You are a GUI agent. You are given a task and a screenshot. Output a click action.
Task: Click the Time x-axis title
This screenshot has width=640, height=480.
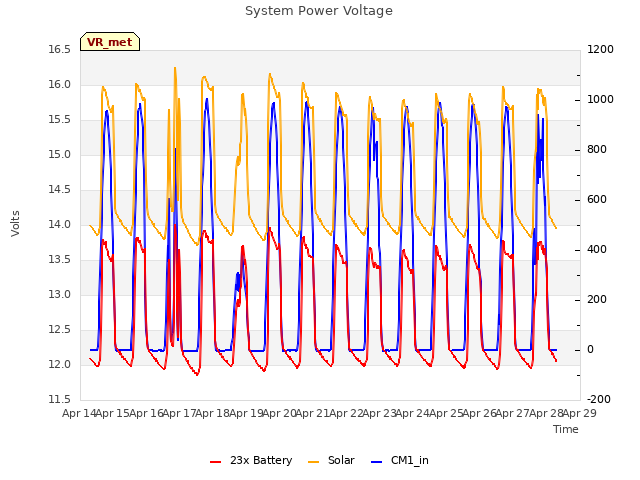(x=566, y=429)
